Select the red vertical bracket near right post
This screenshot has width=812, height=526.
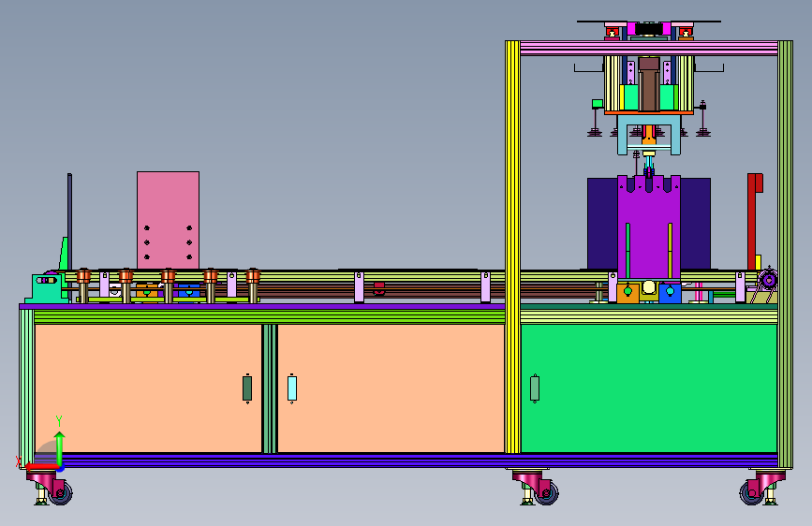pos(754,221)
